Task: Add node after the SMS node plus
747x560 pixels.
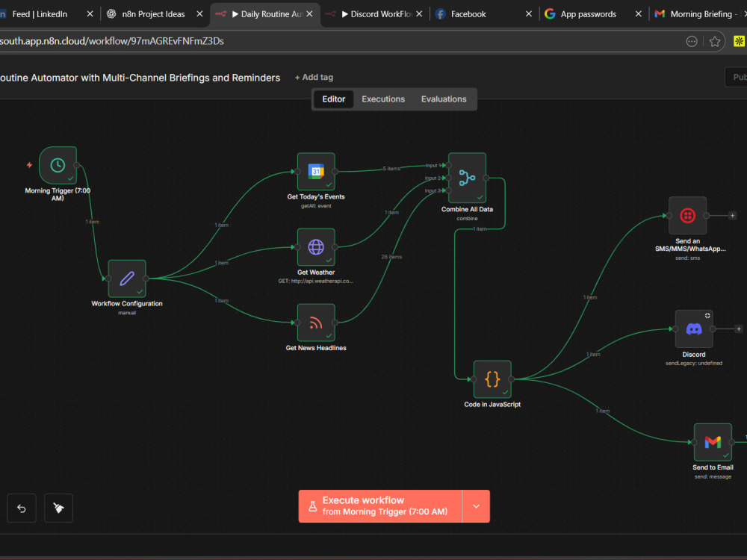Action: 733,216
